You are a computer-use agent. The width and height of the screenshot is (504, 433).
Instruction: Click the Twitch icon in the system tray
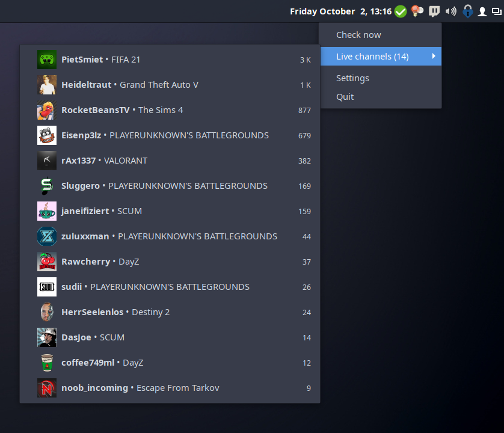(434, 11)
